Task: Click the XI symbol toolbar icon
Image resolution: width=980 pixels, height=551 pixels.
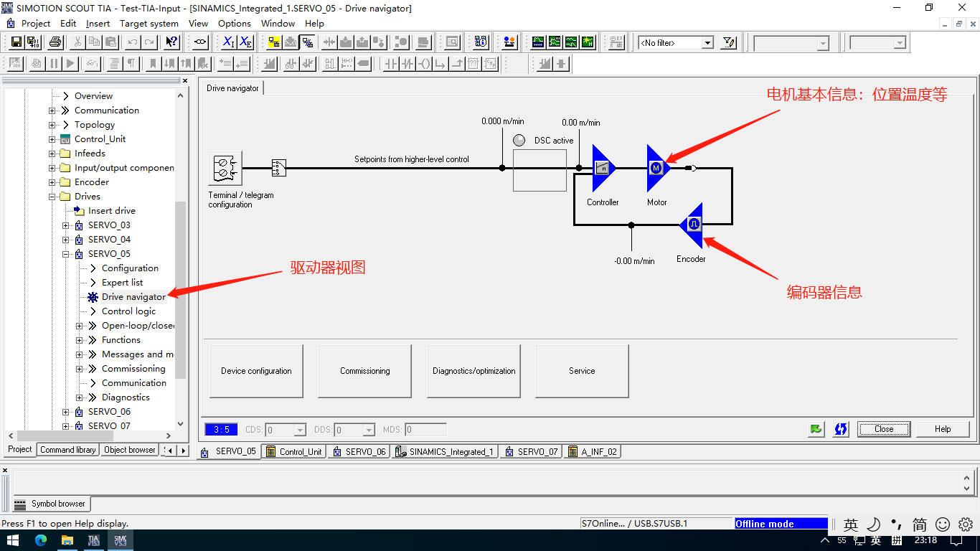Action: [227, 42]
